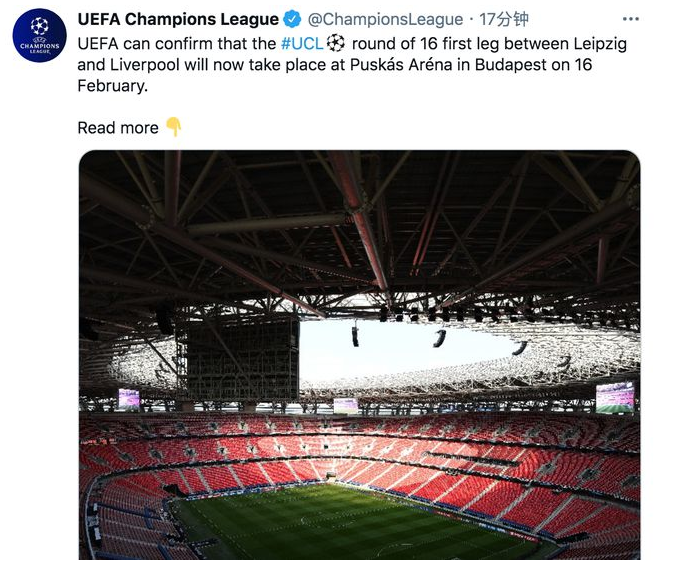Follow the #UCL hashtag link
The height and width of the screenshot is (562, 674).
coord(302,43)
